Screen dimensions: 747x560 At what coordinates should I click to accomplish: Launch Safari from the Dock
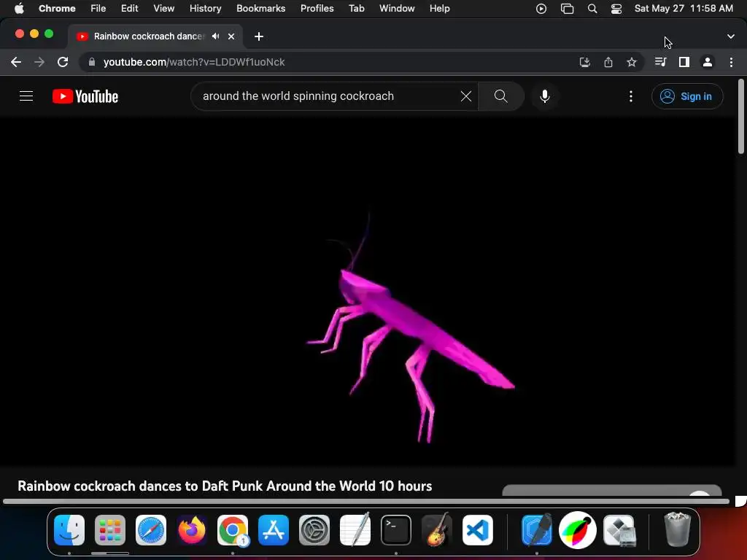click(151, 530)
